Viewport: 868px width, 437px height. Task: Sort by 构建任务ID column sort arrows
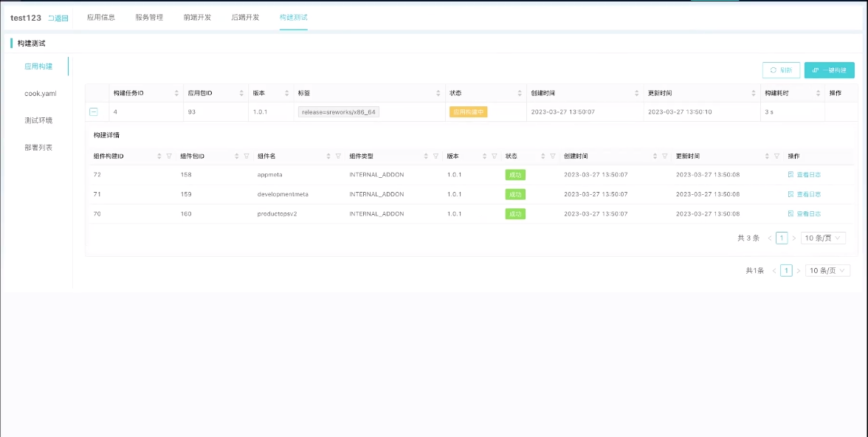pyautogui.click(x=176, y=94)
